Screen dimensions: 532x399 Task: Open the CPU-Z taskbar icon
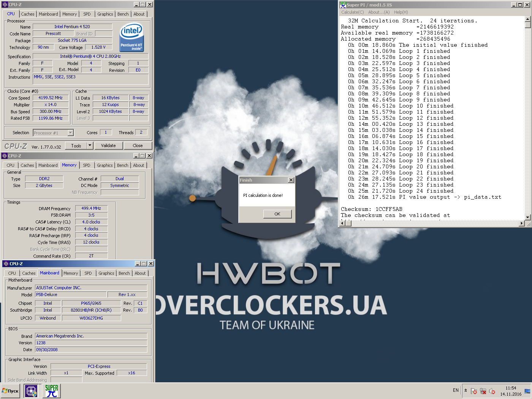(31, 391)
